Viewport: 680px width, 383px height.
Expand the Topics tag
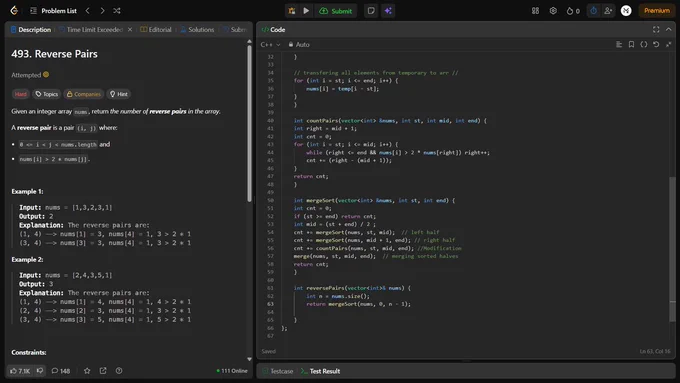46,94
